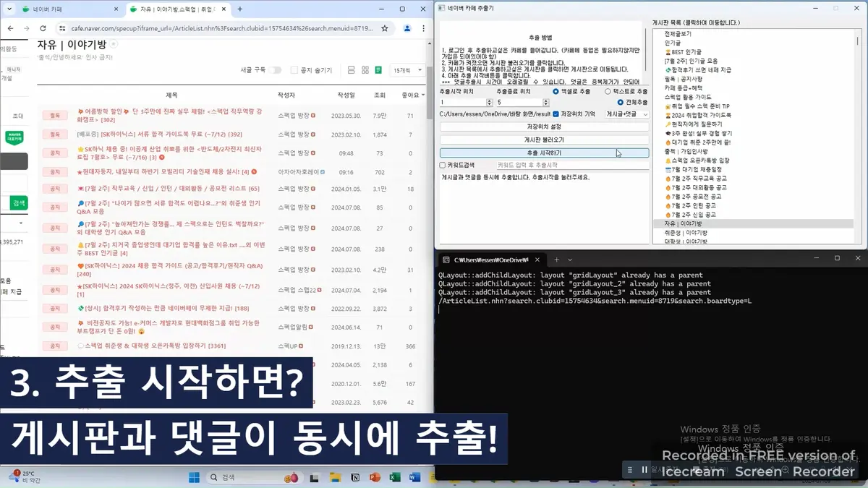Click instructions text scrollbar in extractor
This screenshot has height=488, width=868.
click(x=644, y=51)
